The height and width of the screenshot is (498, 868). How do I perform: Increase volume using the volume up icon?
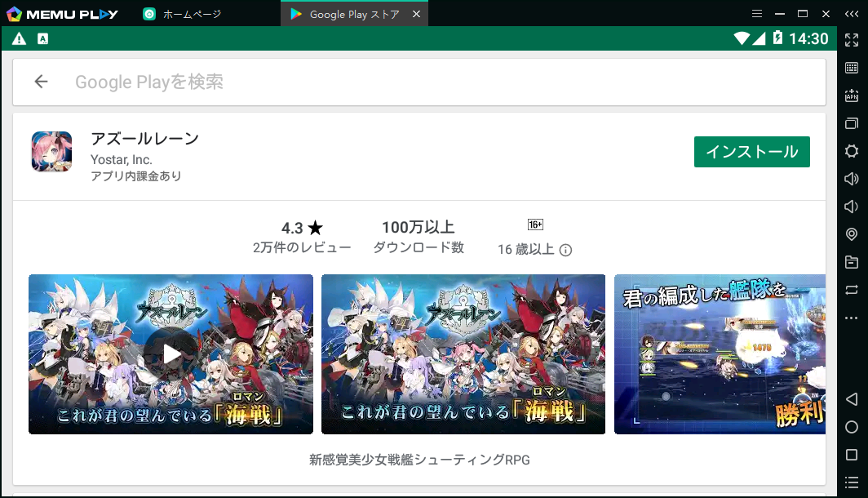(852, 178)
